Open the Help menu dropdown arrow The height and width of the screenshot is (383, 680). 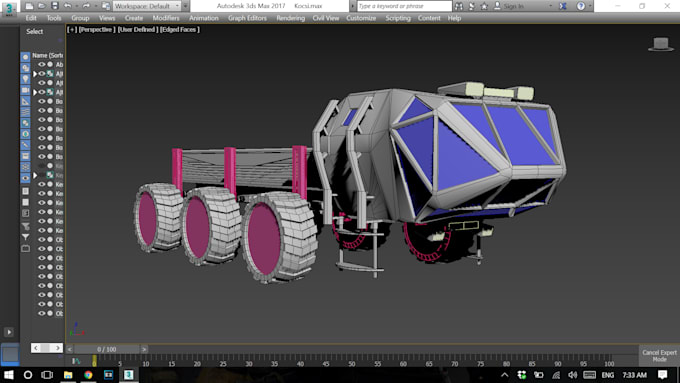590,6
